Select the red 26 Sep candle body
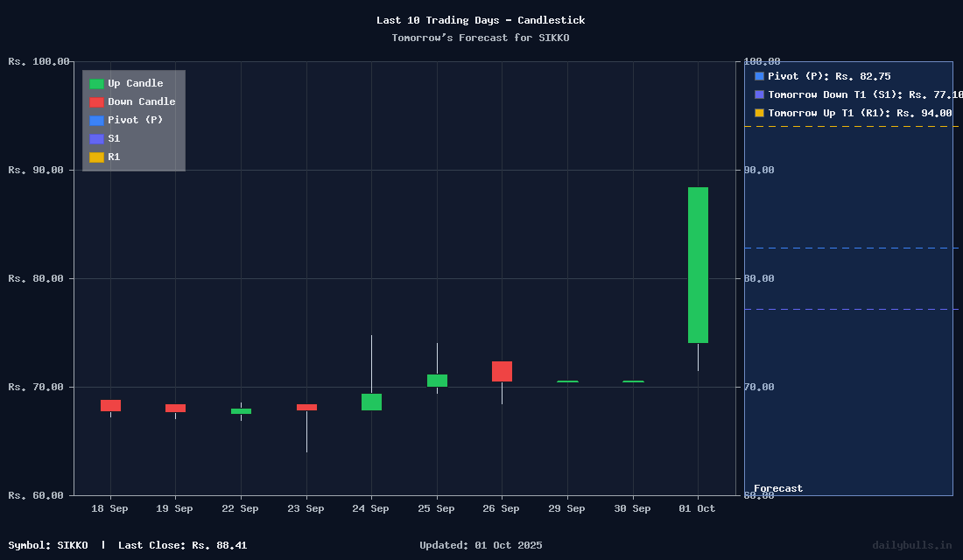Image resolution: width=963 pixels, height=560 pixels. point(502,371)
